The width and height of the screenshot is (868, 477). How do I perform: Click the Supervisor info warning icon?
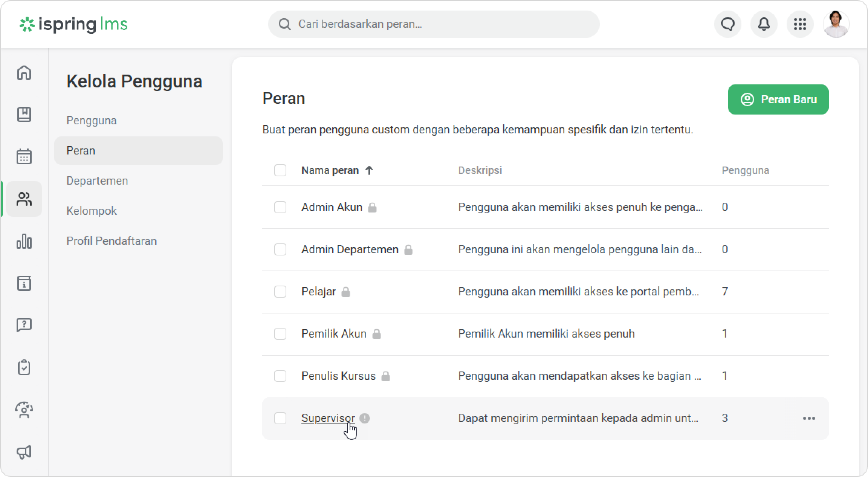(364, 418)
